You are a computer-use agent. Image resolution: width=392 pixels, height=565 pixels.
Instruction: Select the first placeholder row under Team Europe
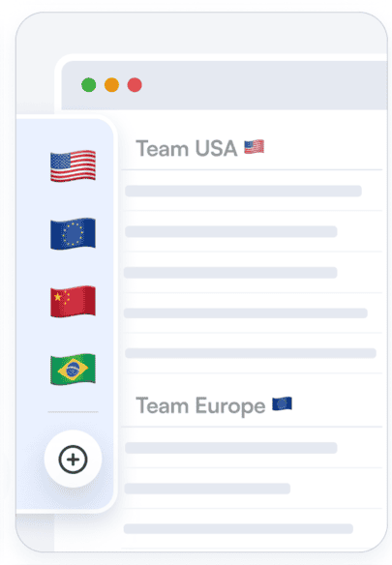pyautogui.click(x=231, y=448)
